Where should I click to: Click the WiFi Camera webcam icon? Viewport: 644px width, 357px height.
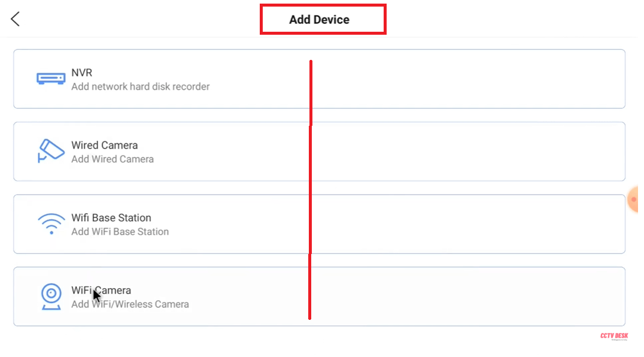tap(51, 297)
